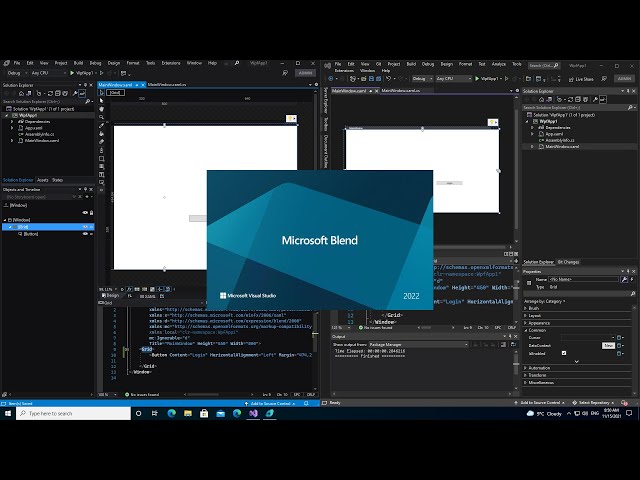
Task: Expand the Dependencies node in Blend's Solution Explorer
Action: coord(12,122)
